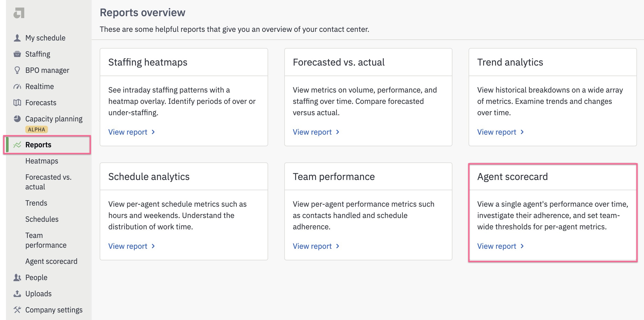
Task: Click the Company settings tools icon
Action: click(17, 310)
